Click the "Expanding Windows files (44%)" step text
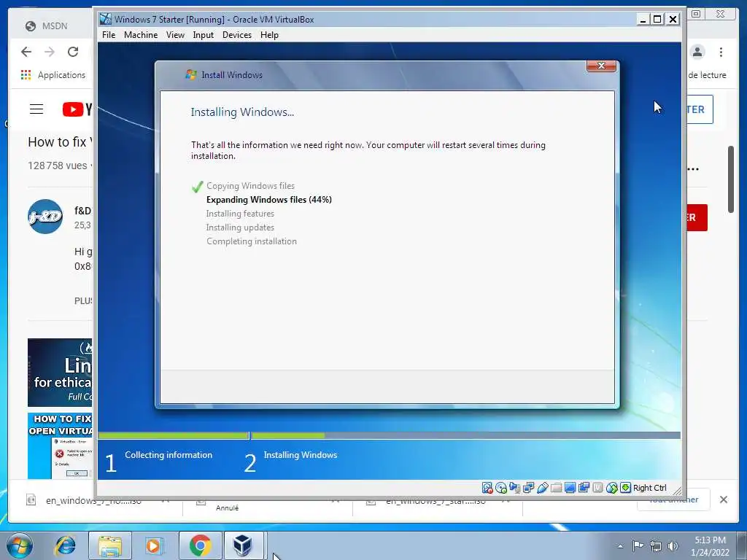This screenshot has width=747, height=560. [268, 200]
